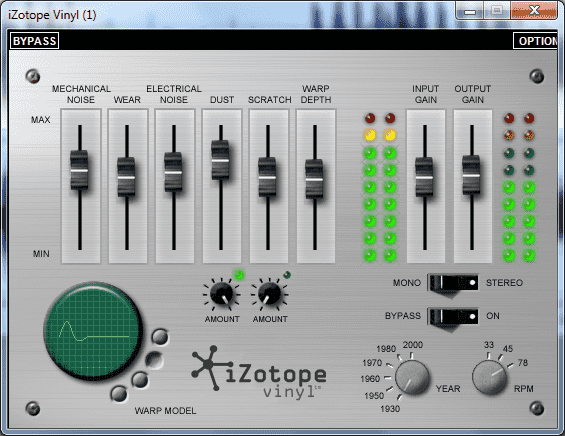The width and height of the screenshot is (565, 436).
Task: Click the dark LED above Scratch amount knob
Action: pos(287,275)
